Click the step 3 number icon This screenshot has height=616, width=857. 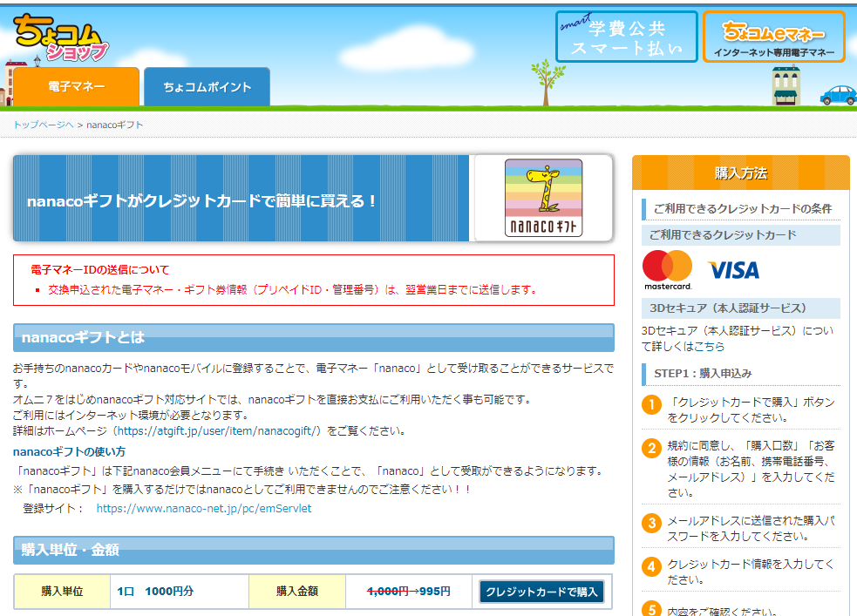(x=651, y=523)
